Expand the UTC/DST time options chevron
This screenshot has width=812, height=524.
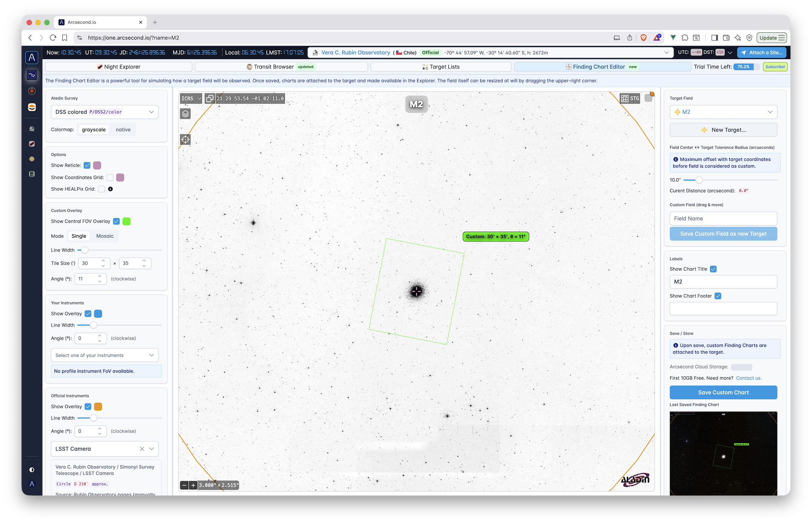click(730, 53)
